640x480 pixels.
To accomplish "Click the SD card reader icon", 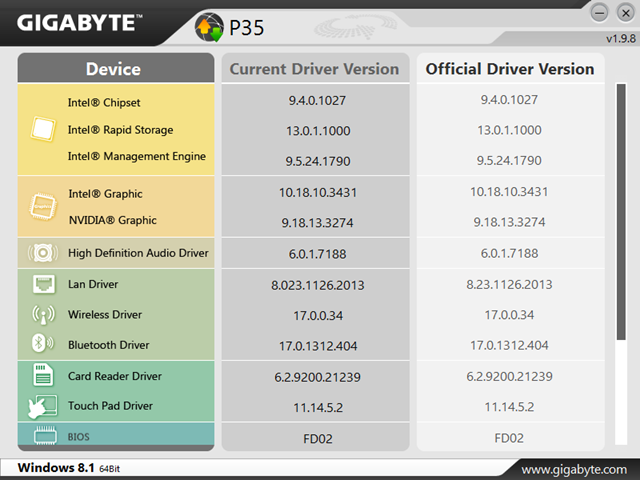I will pyautogui.click(x=43, y=375).
